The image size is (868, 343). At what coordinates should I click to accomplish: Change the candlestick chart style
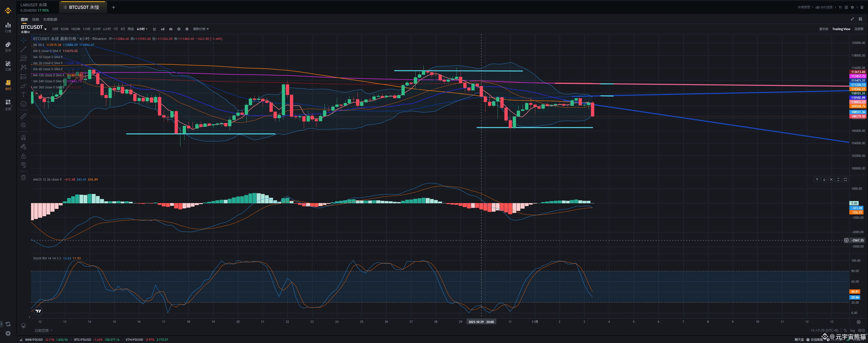click(163, 29)
